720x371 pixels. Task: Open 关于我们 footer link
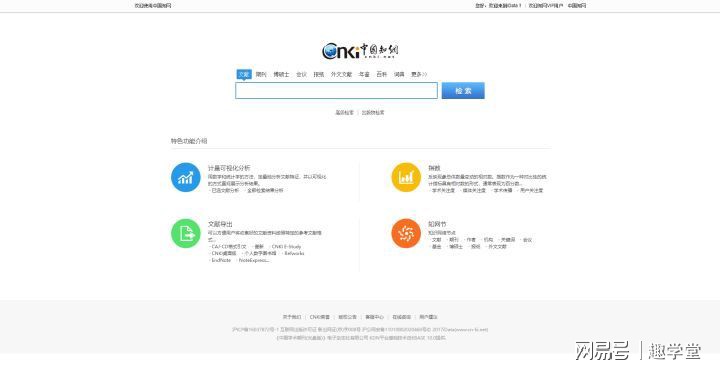click(292, 317)
